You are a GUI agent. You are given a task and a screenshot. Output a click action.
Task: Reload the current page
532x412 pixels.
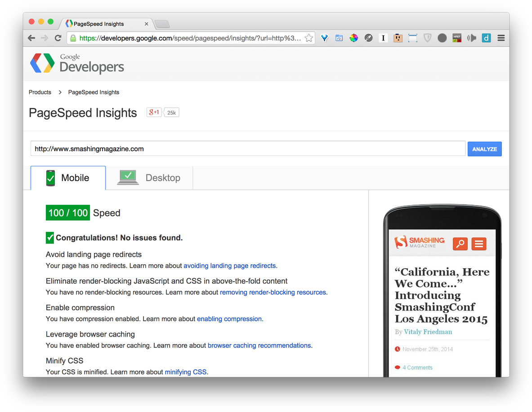(58, 38)
